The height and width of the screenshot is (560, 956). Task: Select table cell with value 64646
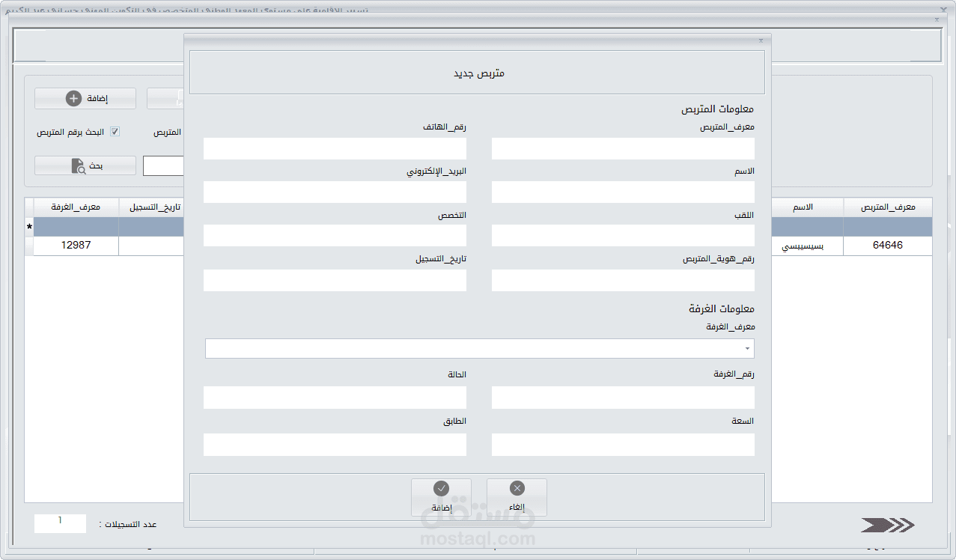[887, 246]
